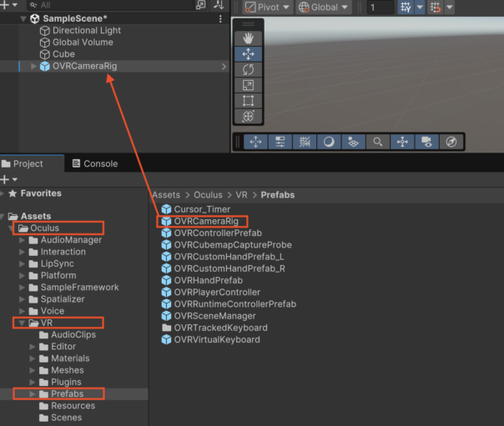Toggle grid Y-axis visibility button
Viewport: 504px width, 426px height.
[x=406, y=7]
